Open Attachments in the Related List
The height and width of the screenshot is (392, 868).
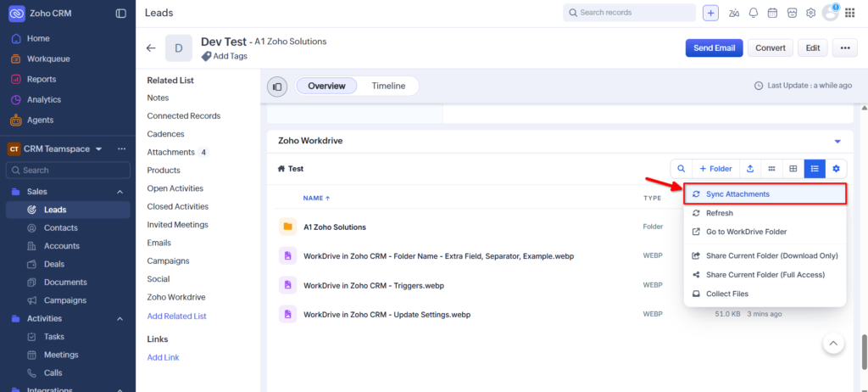click(171, 152)
